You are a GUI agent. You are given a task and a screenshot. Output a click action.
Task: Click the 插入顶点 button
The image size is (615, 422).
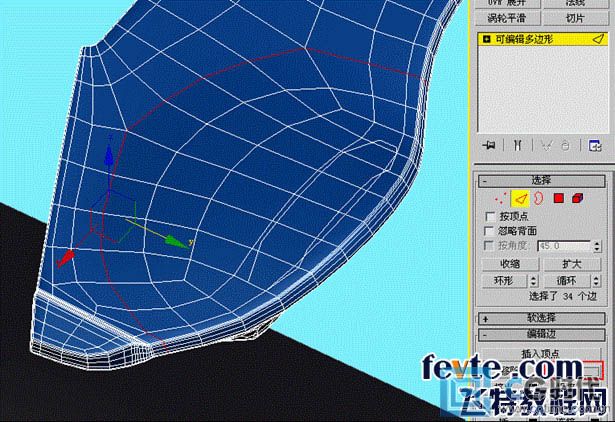[x=540, y=354]
